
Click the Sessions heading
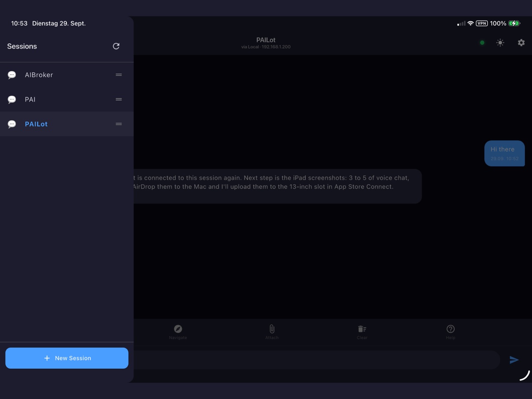(x=22, y=46)
